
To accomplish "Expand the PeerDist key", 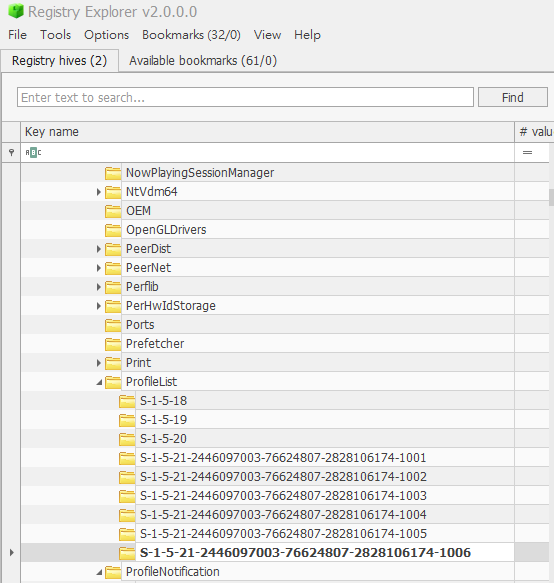I will (x=99, y=249).
